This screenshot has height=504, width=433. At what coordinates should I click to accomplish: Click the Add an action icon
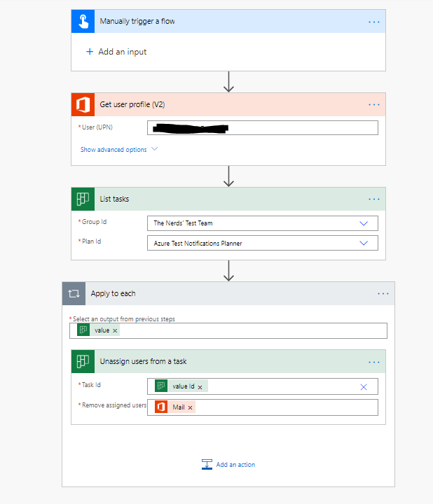[x=207, y=464]
